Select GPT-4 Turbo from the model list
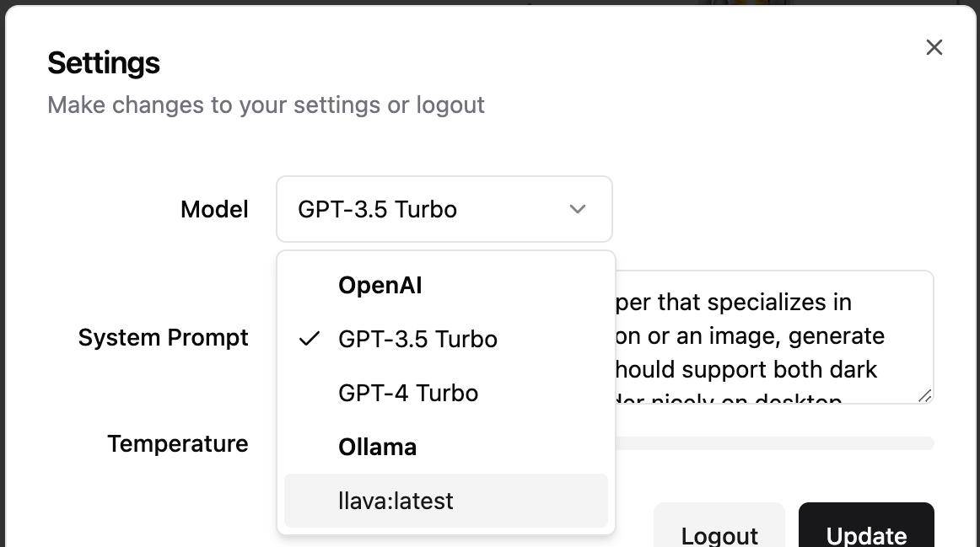Screen dimensions: 980x547 pos(408,393)
